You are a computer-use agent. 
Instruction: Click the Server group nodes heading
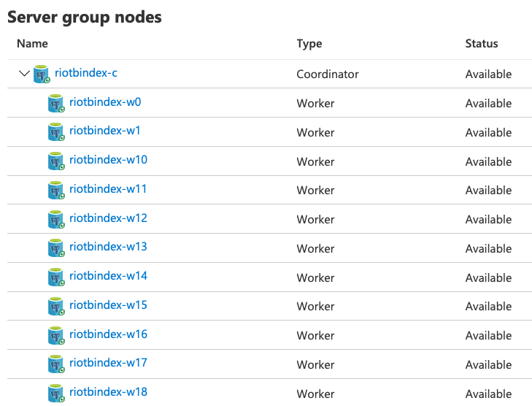85,17
